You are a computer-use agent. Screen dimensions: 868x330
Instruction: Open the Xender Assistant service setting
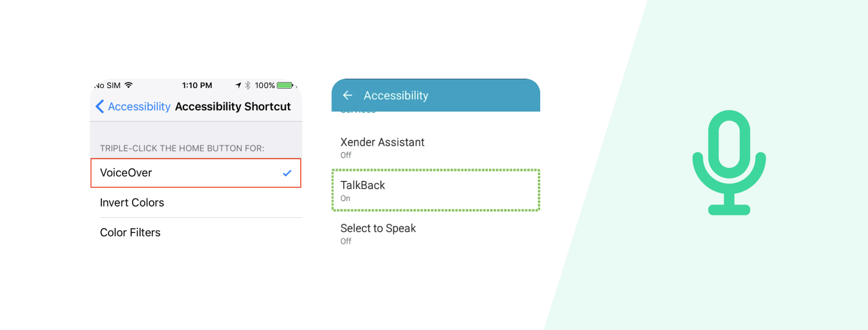[x=382, y=147]
